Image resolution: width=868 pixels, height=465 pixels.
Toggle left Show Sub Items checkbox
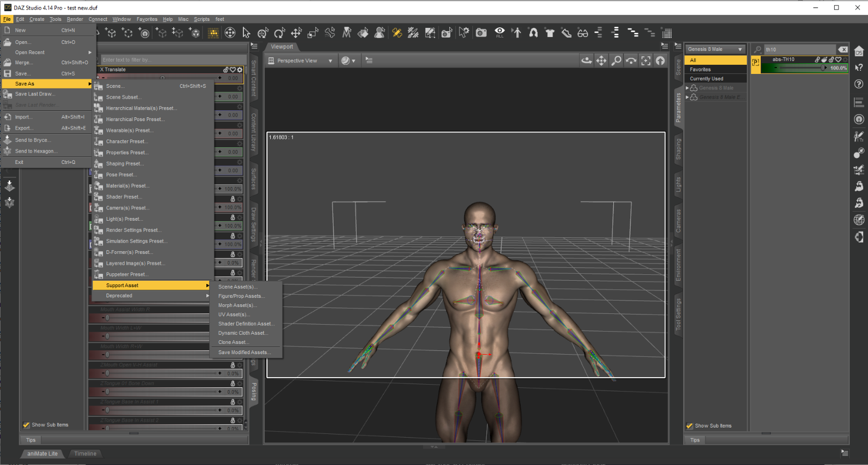26,425
